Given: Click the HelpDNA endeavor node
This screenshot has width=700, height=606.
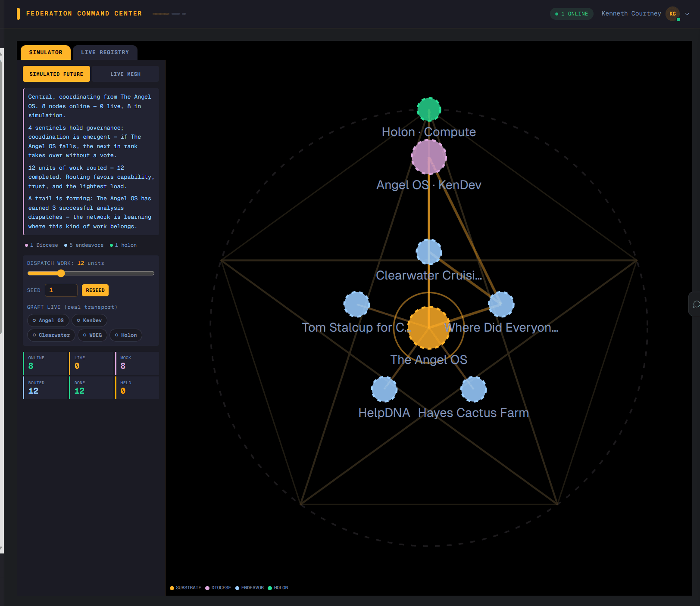Looking at the screenshot, I should [384, 389].
